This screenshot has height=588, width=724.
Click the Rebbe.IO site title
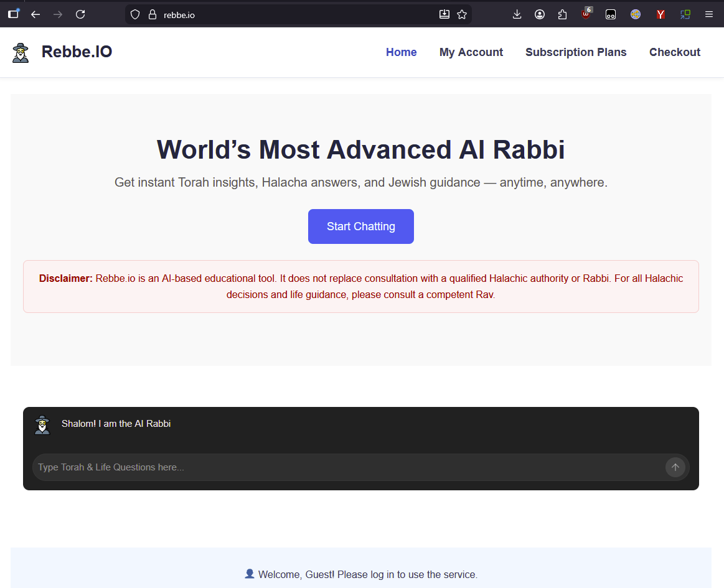coord(77,52)
